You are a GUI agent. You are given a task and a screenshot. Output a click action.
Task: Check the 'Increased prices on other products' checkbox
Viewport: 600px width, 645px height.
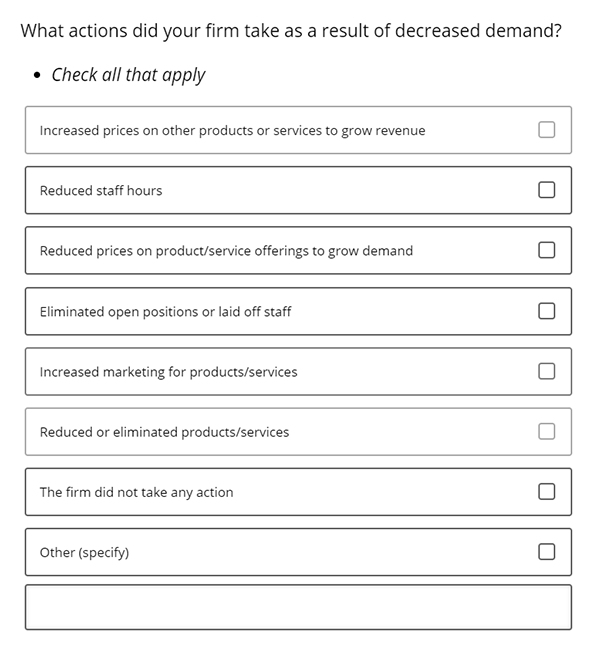[x=546, y=130]
